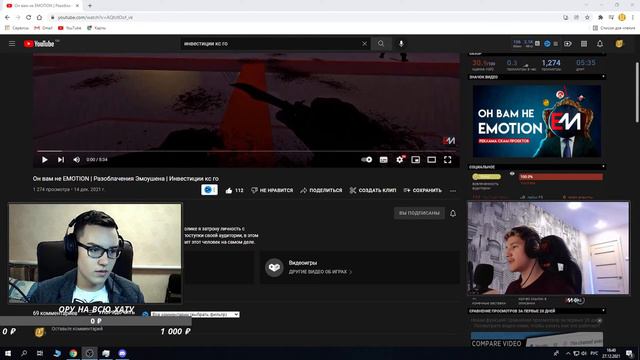Open the Gmail bookmark

click(x=43, y=28)
